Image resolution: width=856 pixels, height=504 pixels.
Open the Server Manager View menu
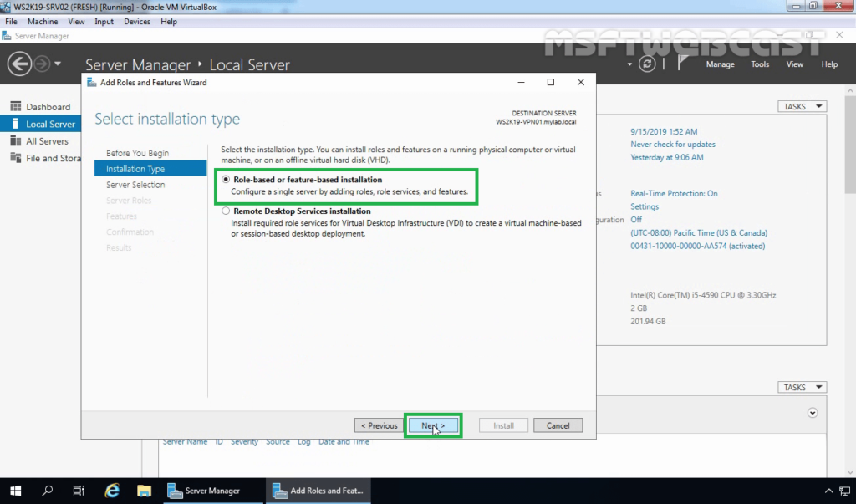tap(794, 64)
